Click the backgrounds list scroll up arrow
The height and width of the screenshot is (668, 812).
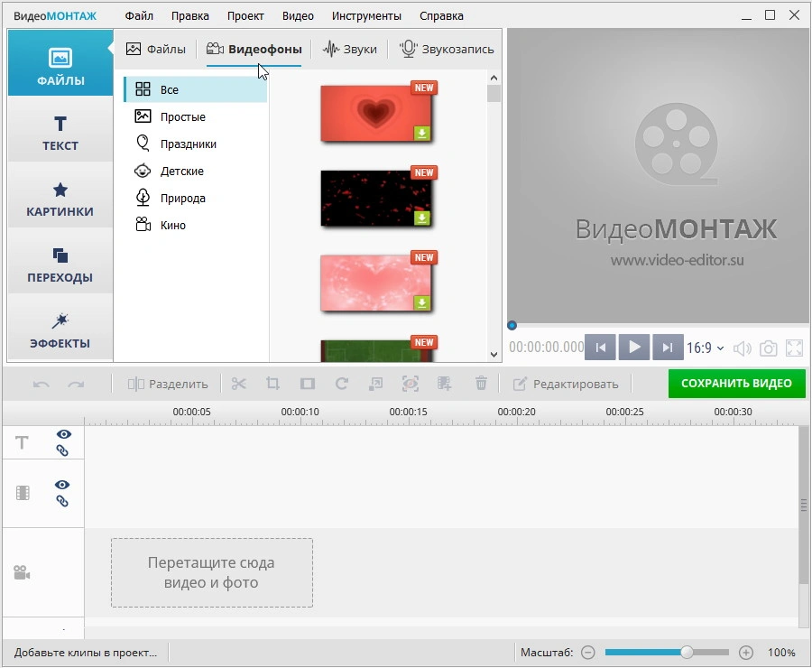coord(494,78)
